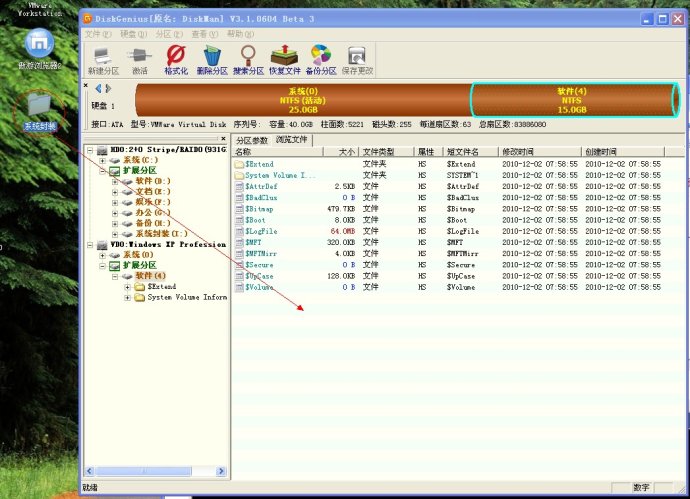Sort file list by 大小 column
This screenshot has height=499, width=690.
pyautogui.click(x=341, y=152)
